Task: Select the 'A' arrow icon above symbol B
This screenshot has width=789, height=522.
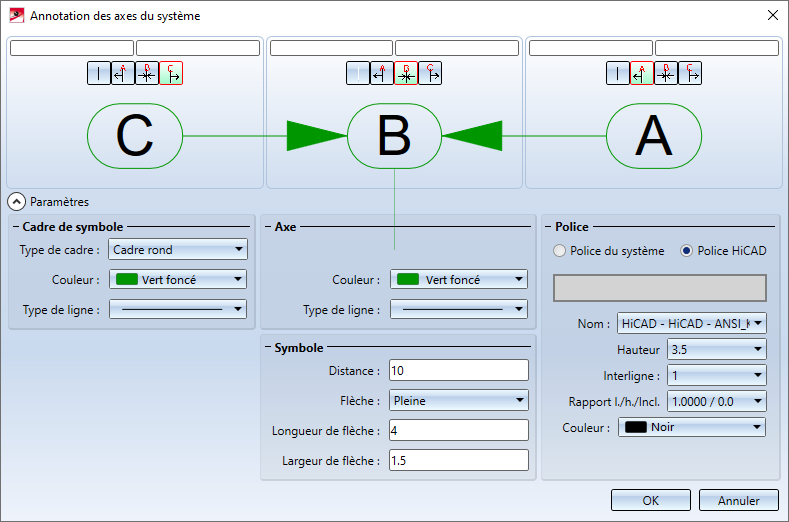Action: click(x=382, y=73)
